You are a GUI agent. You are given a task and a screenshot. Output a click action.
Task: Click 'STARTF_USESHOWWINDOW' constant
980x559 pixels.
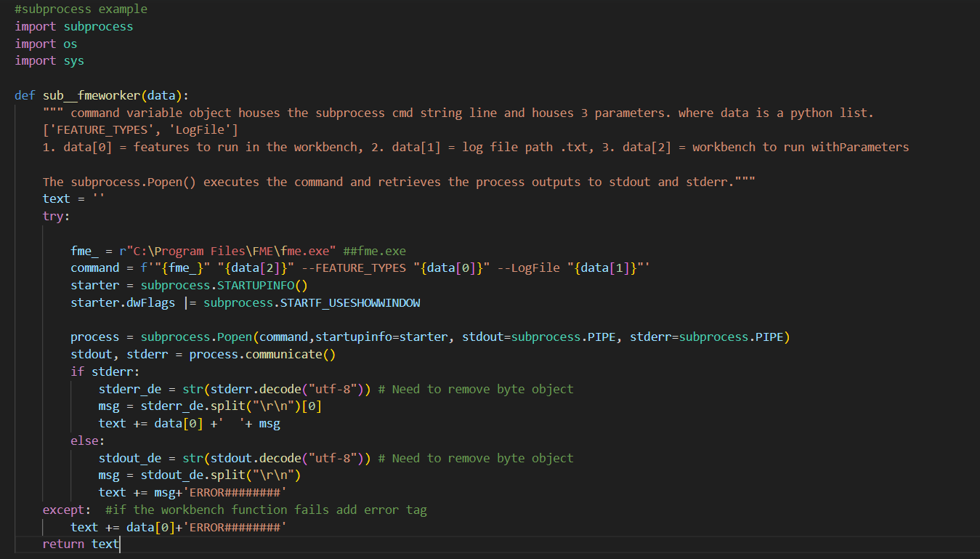(350, 302)
